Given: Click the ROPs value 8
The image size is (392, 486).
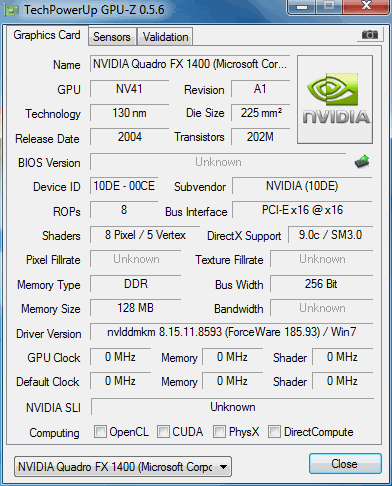Looking at the screenshot, I should [x=124, y=210].
